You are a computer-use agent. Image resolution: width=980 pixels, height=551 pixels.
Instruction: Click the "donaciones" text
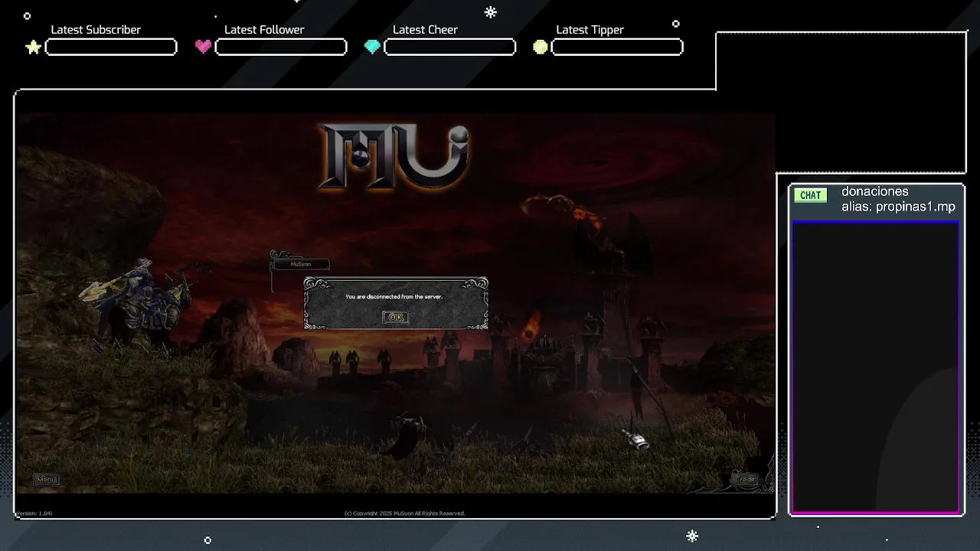coord(875,191)
